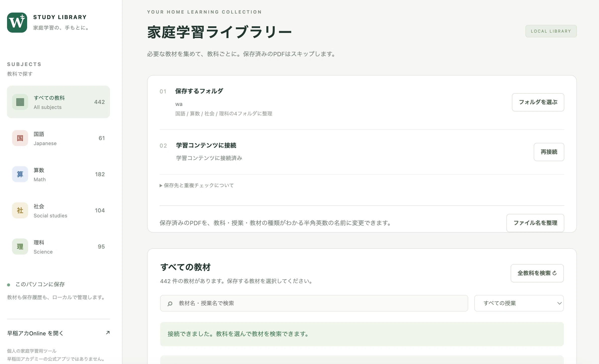This screenshot has height=364, width=599.
Task: Click the folder name wa
Action: pos(179,104)
